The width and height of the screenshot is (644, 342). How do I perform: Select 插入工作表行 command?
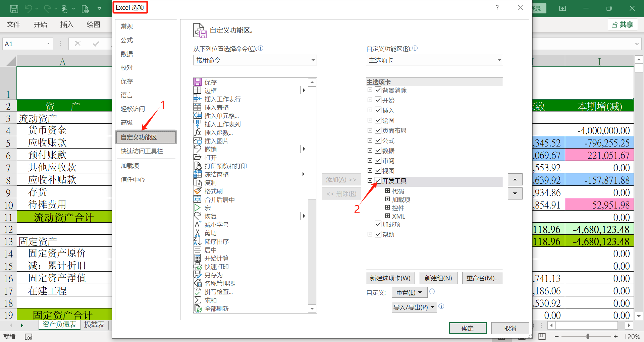[x=222, y=99]
